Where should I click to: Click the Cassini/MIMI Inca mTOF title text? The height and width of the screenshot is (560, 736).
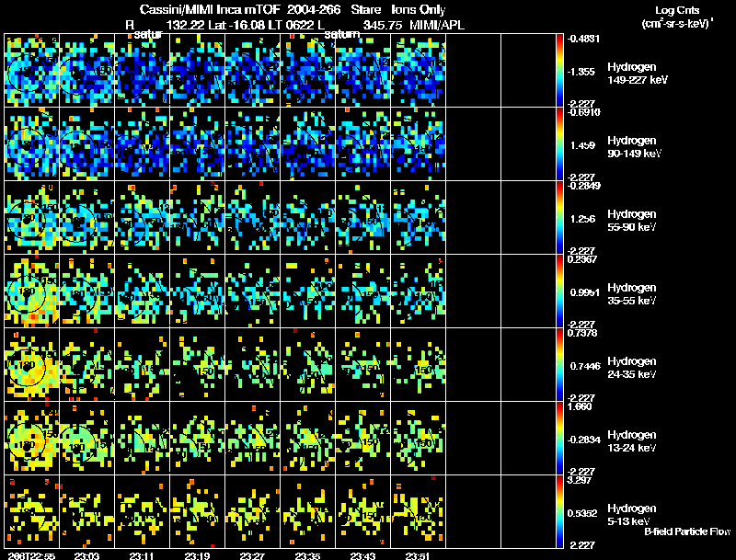210,10
